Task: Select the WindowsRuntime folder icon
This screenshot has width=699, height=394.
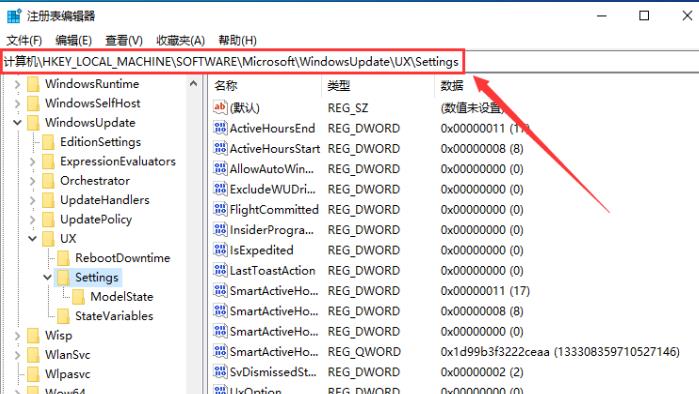Action: (x=33, y=84)
